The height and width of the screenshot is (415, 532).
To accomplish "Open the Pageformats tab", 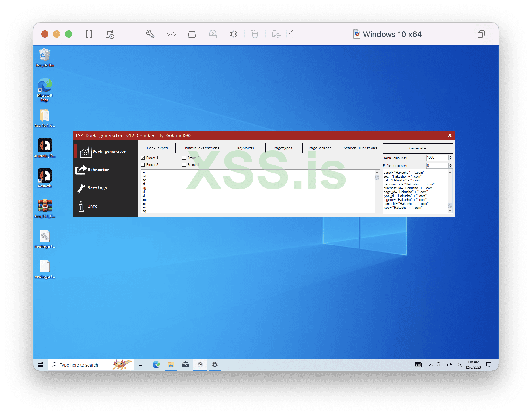I will pyautogui.click(x=320, y=148).
